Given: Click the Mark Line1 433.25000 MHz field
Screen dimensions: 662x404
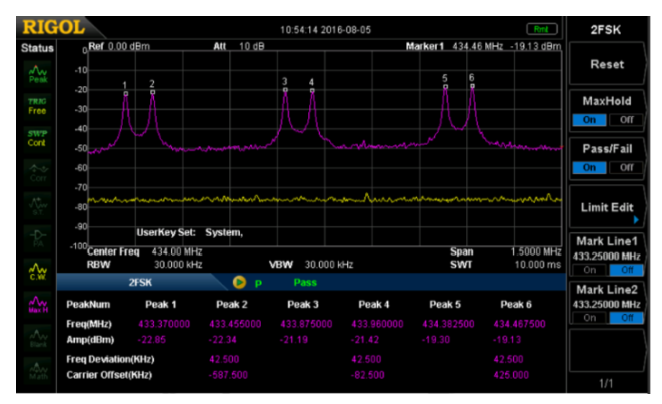Looking at the screenshot, I should point(607,256).
